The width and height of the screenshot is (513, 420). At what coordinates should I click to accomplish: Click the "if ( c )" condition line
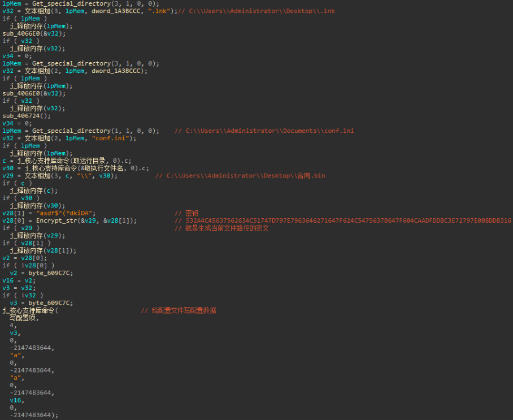[15, 183]
